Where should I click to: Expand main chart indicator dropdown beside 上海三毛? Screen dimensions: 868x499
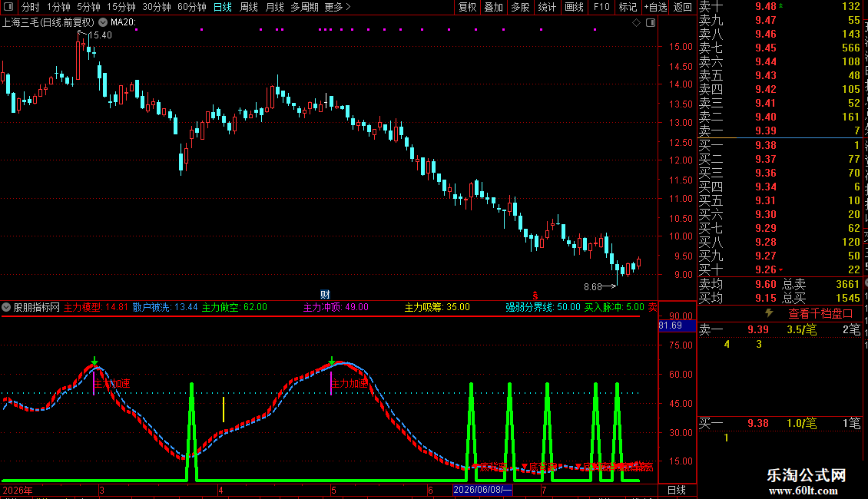click(x=103, y=23)
